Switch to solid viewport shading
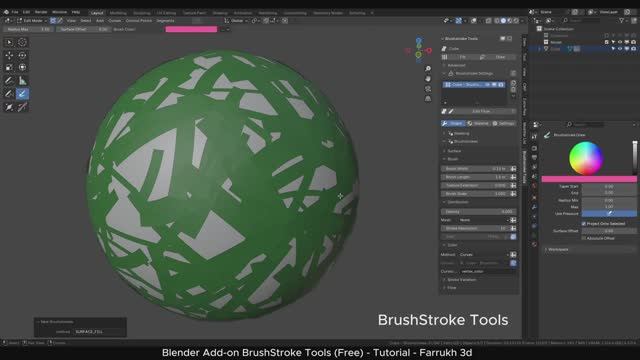The width and height of the screenshot is (640, 360). tap(503, 20)
